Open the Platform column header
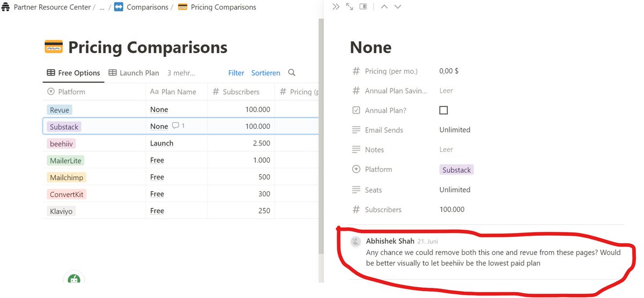Image resolution: width=644 pixels, height=298 pixels. coord(94,92)
